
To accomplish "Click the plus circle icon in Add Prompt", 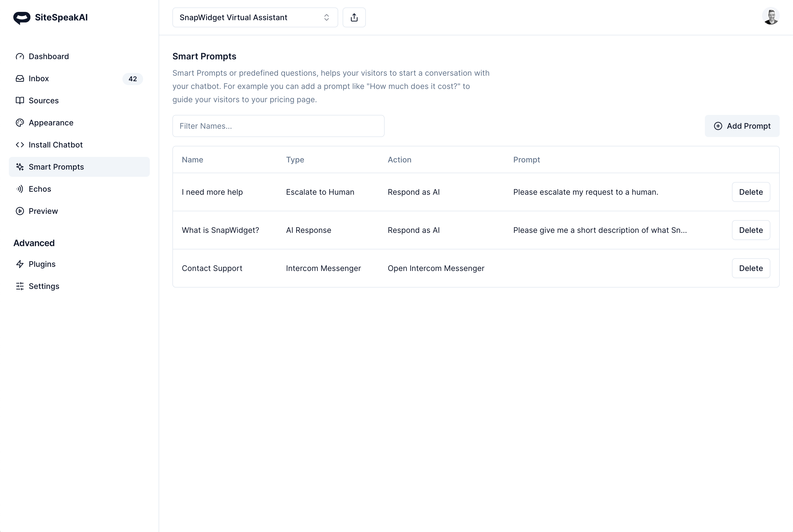I will click(x=718, y=126).
